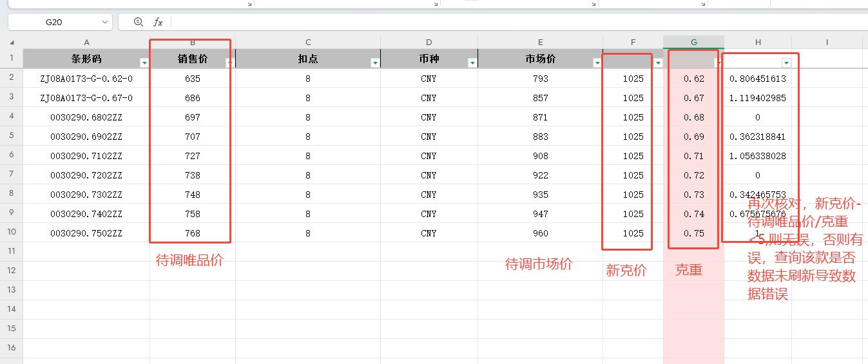Click the select-all corner triangle
The height and width of the screenshot is (364, 868).
[x=12, y=43]
